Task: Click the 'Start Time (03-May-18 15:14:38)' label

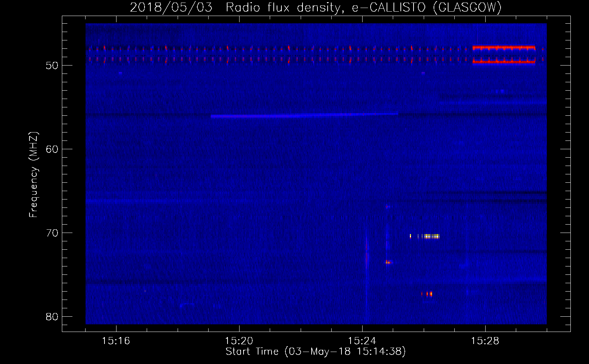Action: coord(316,352)
